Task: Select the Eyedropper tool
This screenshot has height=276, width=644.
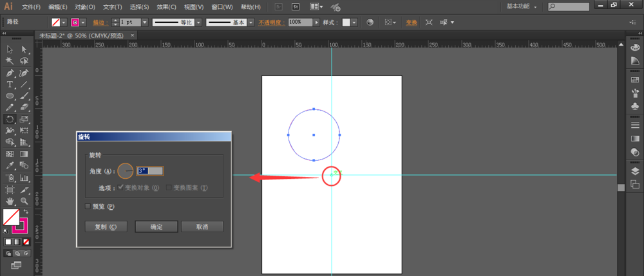Action: coord(10,165)
